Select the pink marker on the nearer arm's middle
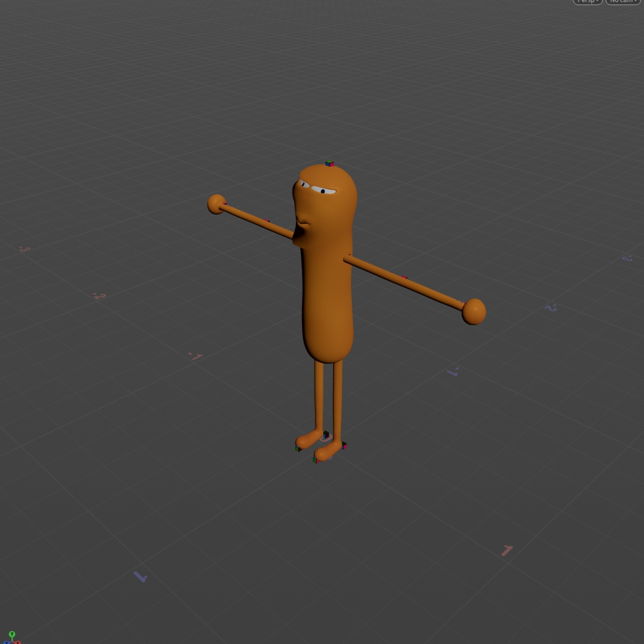 pyautogui.click(x=405, y=278)
